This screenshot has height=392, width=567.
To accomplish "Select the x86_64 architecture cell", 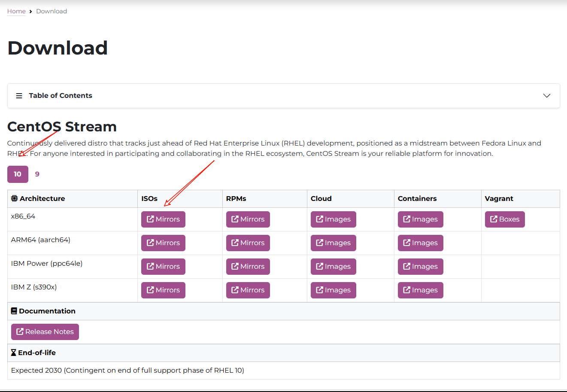I will point(73,219).
